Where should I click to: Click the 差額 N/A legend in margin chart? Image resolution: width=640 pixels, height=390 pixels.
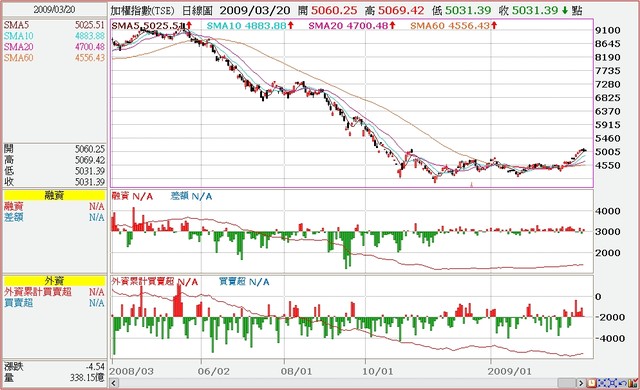[191, 197]
